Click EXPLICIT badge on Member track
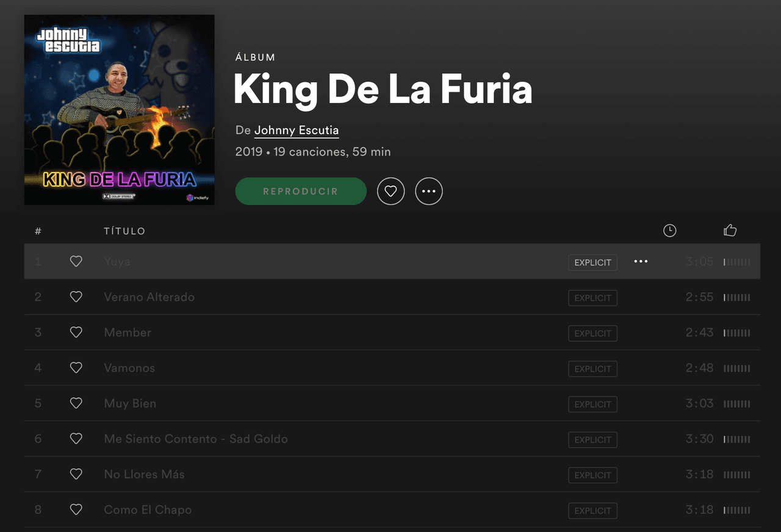The width and height of the screenshot is (781, 532). click(592, 333)
